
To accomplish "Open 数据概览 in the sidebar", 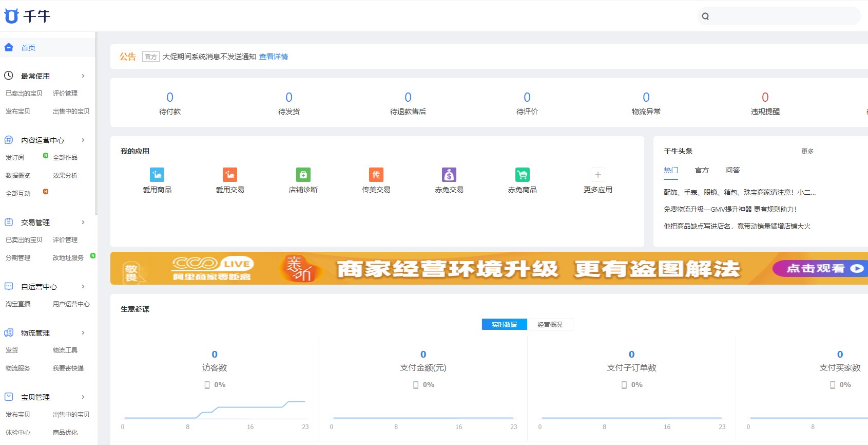I will pyautogui.click(x=18, y=176).
